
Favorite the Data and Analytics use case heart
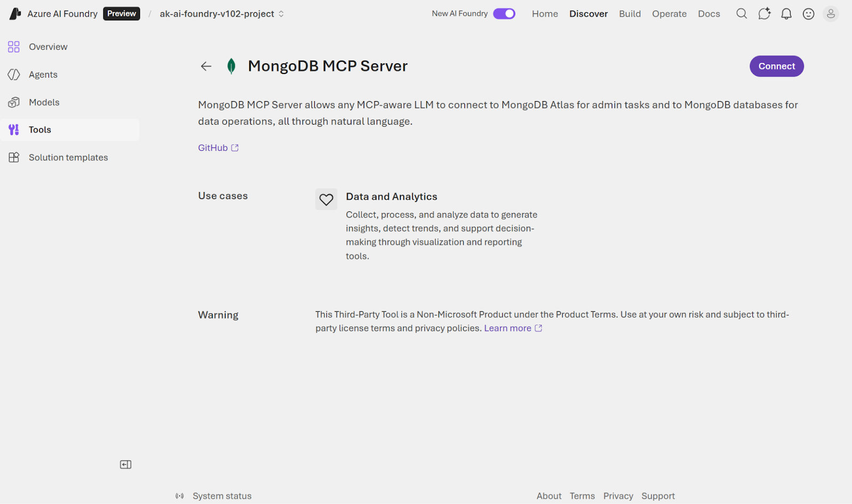click(326, 199)
